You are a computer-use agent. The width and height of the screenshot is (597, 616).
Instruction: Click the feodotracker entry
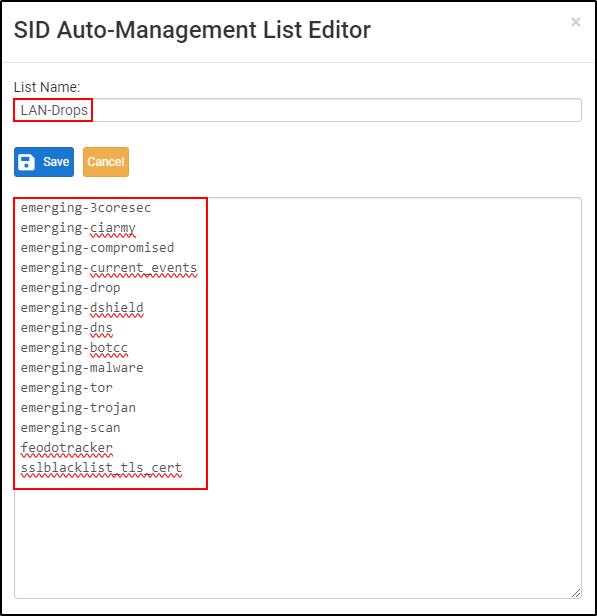point(66,448)
